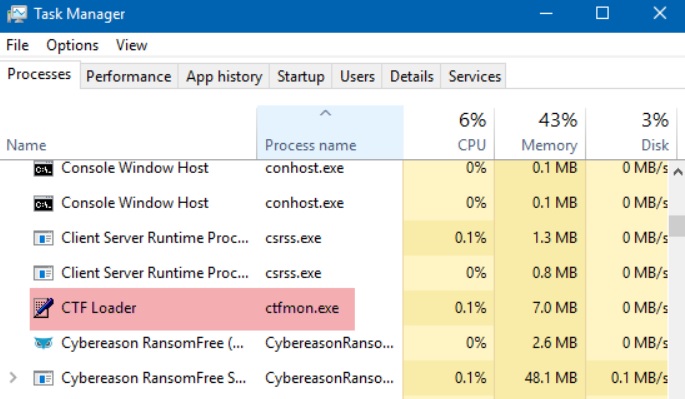Expand the Cybereason RansomFree S... process group
The image size is (685, 399).
pos(13,378)
